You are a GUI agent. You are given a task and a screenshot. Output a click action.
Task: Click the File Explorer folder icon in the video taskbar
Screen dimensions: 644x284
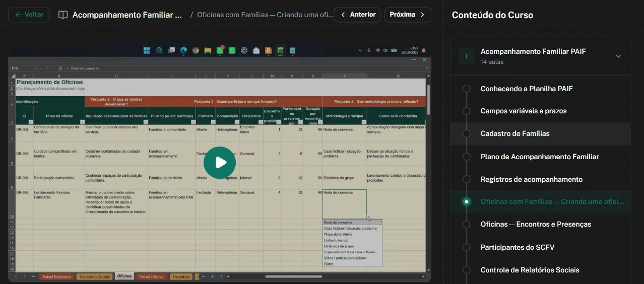(x=208, y=50)
